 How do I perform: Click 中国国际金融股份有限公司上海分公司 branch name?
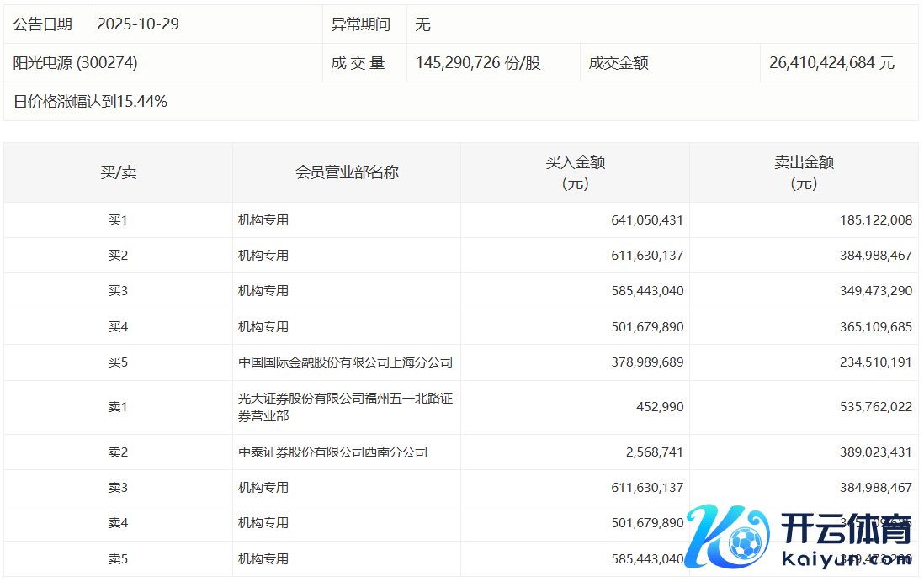tap(345, 362)
